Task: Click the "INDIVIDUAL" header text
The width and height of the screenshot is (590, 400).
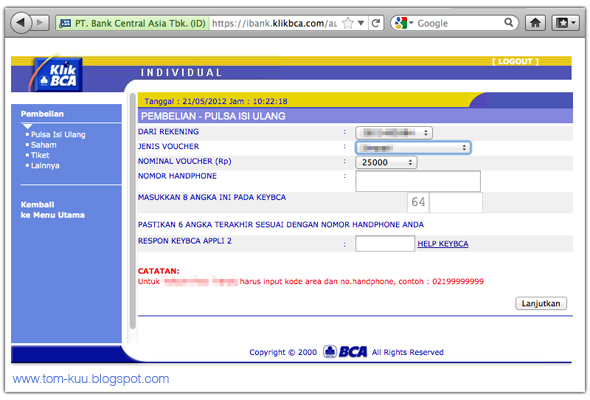Action: 181,73
